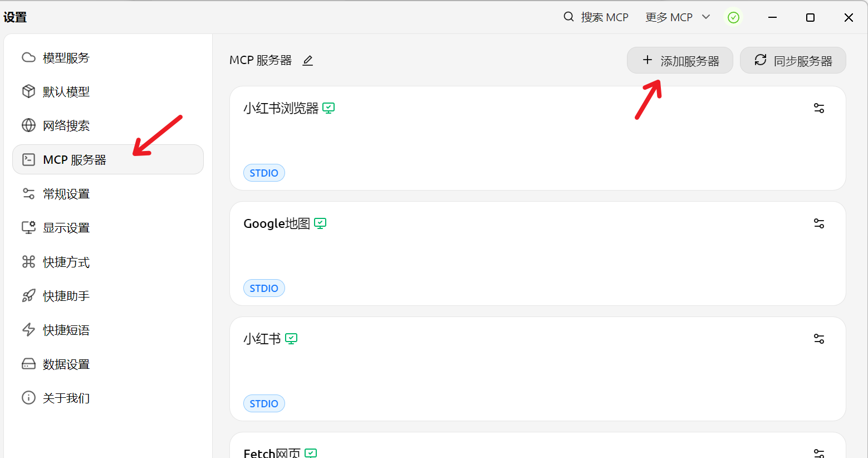The width and height of the screenshot is (868, 458).
Task: Click the Google地图 server name
Action: 277,223
